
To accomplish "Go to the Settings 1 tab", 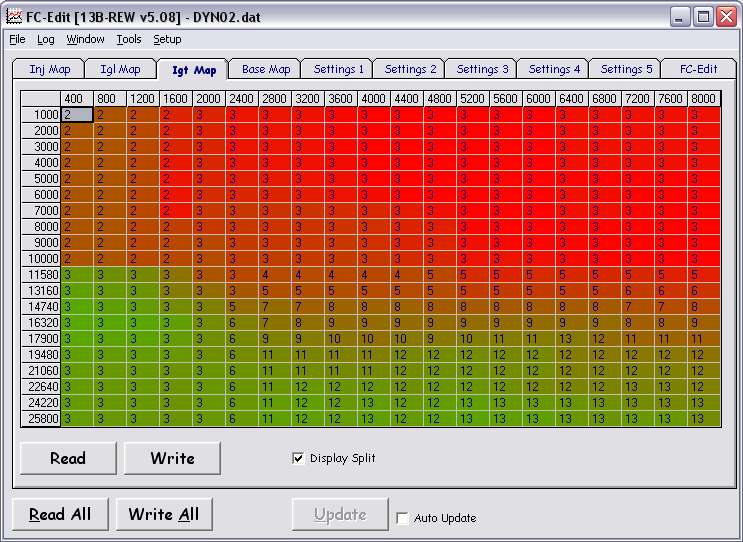I will click(339, 69).
